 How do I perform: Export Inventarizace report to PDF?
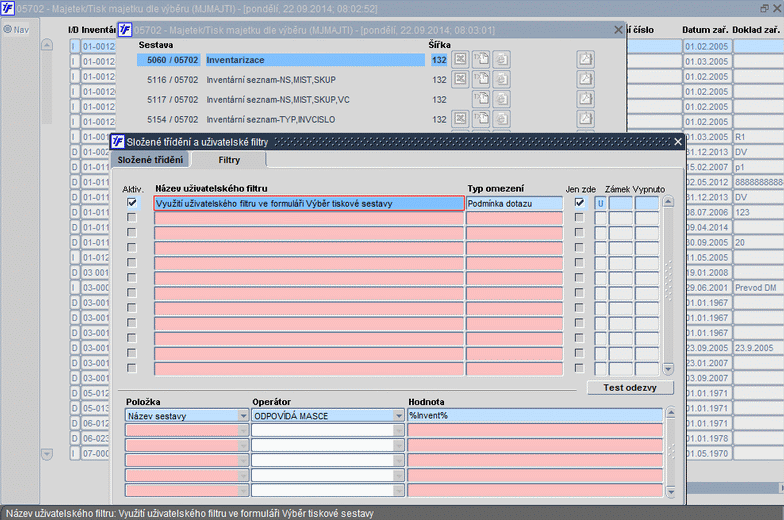[x=585, y=60]
